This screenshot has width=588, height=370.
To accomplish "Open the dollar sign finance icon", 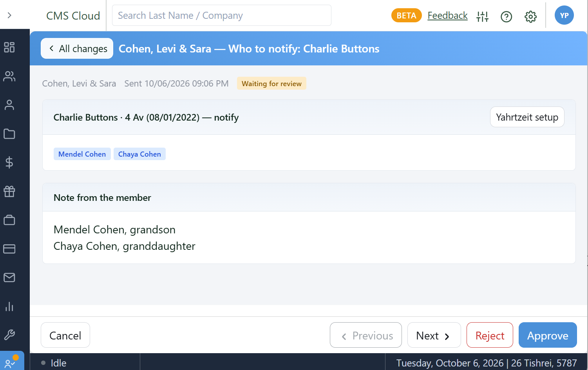I will [x=9, y=162].
